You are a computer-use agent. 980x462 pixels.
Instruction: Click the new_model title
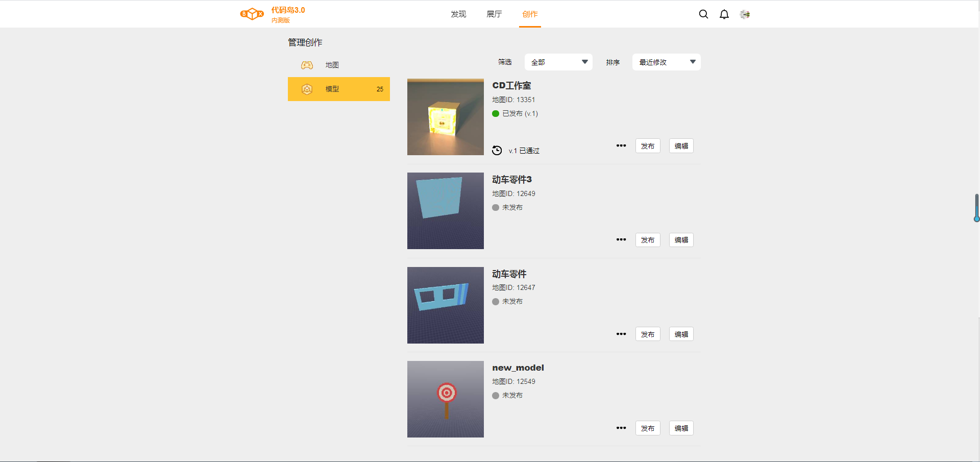[x=518, y=368]
